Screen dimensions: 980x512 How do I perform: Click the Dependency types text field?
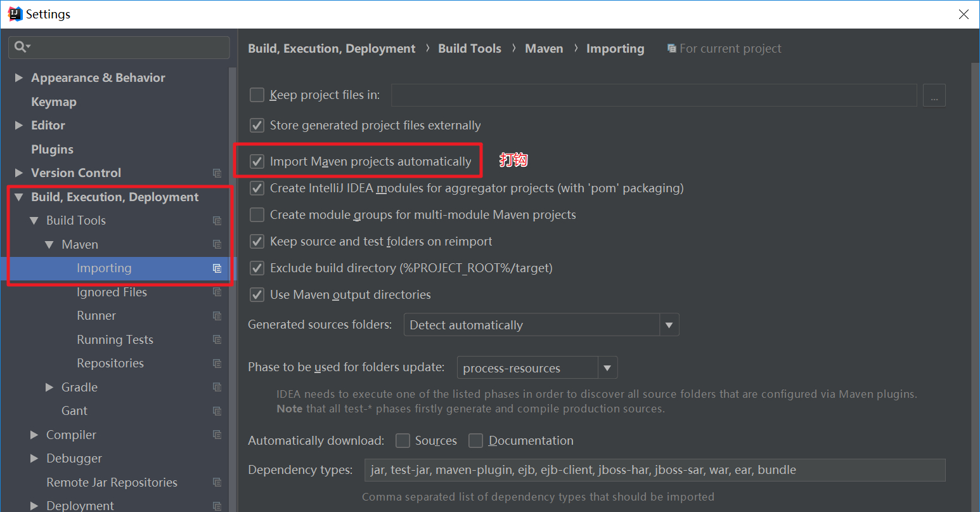pos(655,470)
